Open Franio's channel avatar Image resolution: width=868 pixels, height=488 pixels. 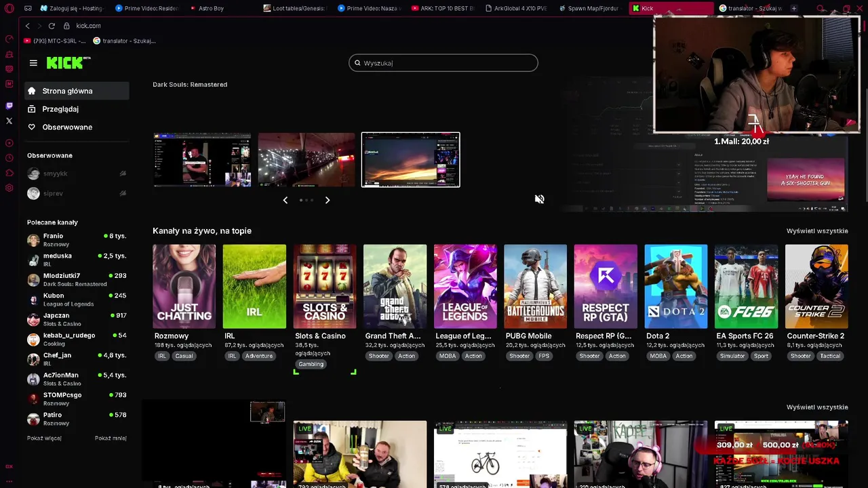(33, 240)
